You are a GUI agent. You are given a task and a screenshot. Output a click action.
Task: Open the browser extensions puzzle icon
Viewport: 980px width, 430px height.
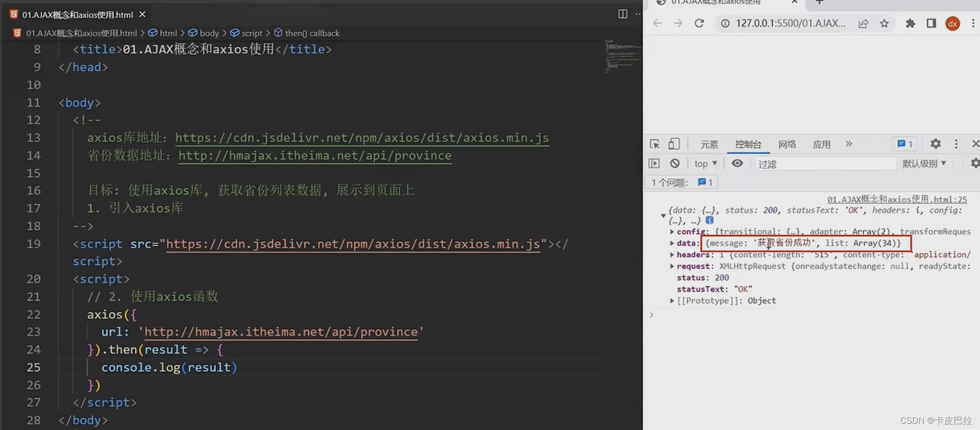(910, 23)
